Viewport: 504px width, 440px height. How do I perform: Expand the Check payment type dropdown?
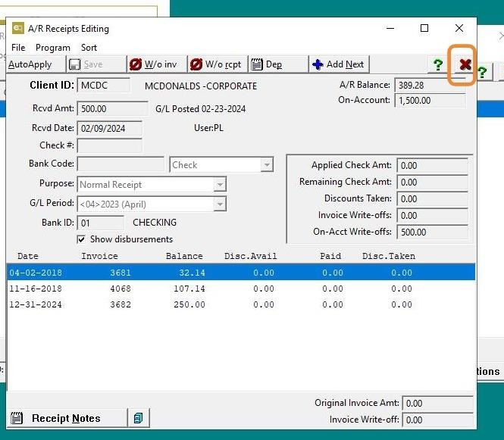point(267,165)
